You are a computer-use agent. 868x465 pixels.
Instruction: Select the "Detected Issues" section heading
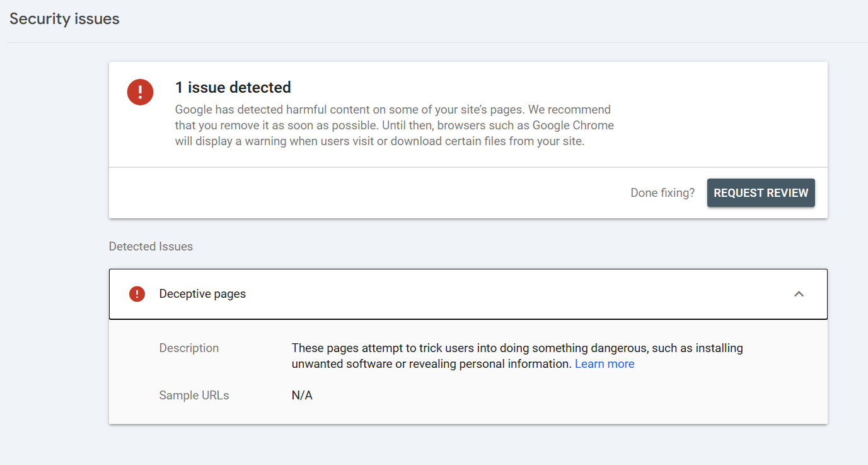[151, 246]
